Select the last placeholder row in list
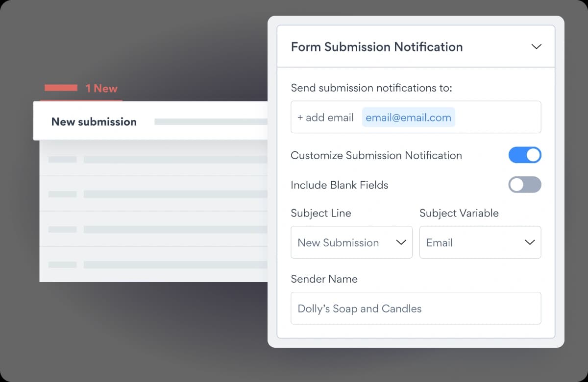588x382 pixels. [x=154, y=264]
